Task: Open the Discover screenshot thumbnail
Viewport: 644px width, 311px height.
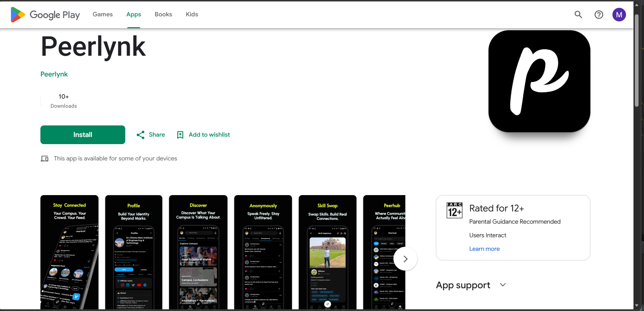Action: coord(198,252)
